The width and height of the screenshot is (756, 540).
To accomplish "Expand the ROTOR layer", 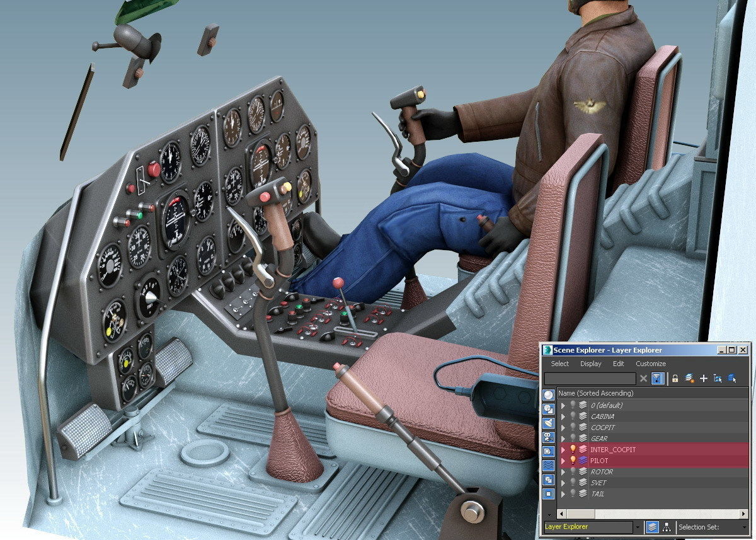I will (563, 472).
